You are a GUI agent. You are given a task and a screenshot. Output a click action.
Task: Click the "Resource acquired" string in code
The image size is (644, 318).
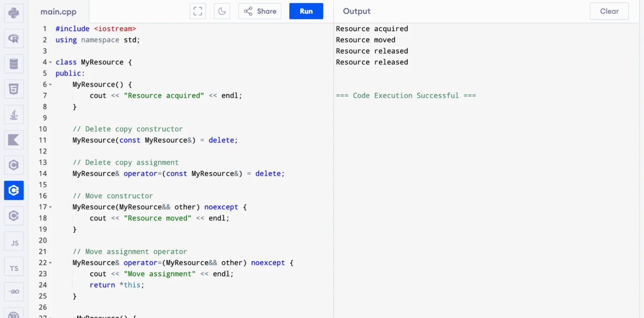(164, 96)
